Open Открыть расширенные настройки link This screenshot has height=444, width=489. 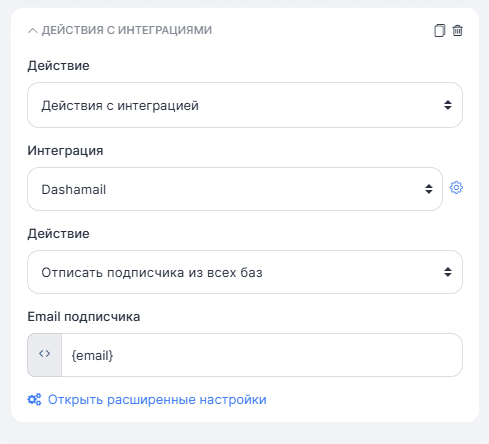pyautogui.click(x=157, y=399)
